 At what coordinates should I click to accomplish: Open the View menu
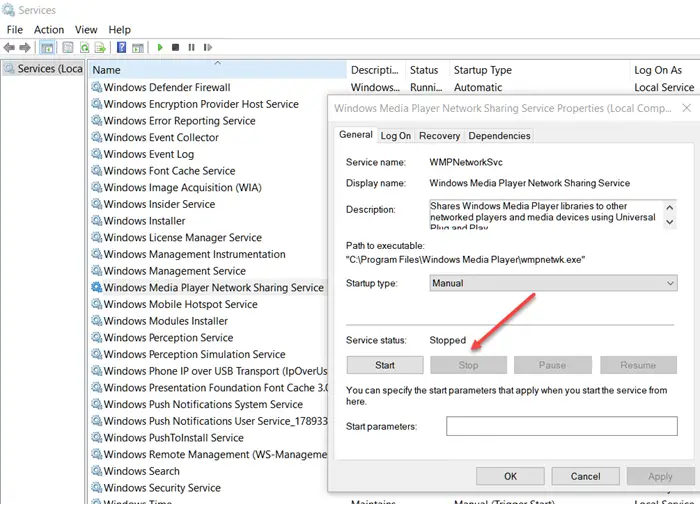(86, 29)
